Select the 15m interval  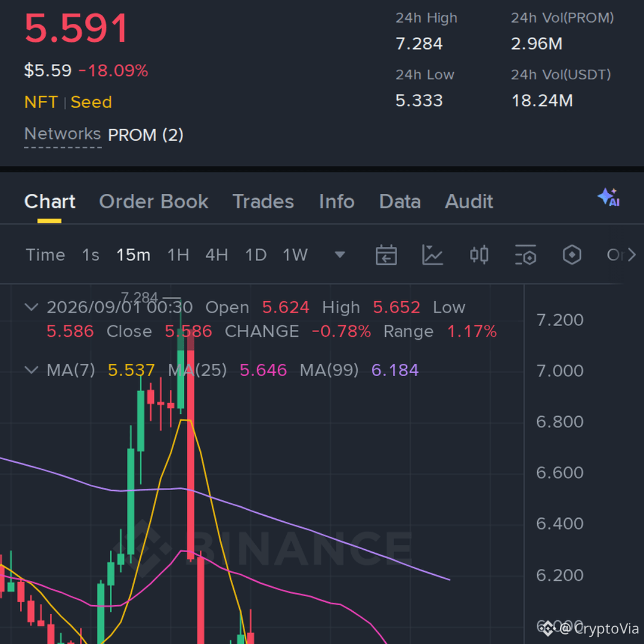pos(134,255)
